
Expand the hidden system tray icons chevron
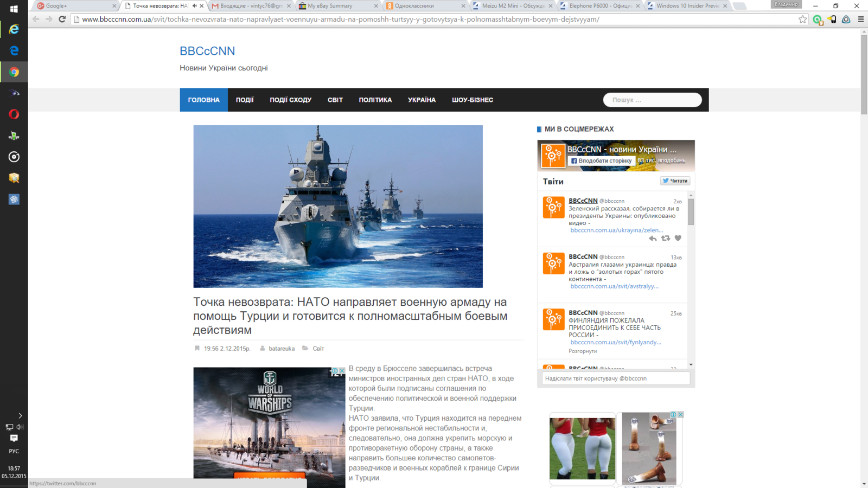pyautogui.click(x=20, y=416)
